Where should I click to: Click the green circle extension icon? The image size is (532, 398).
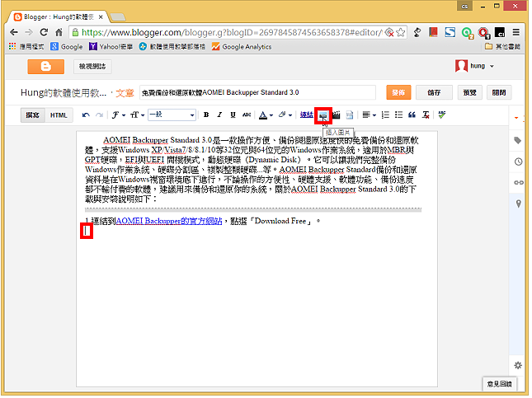(467, 33)
